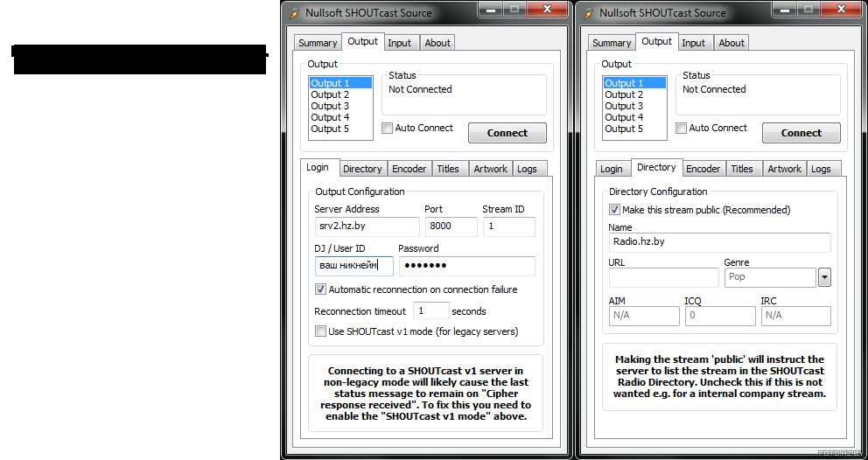Image resolution: width=868 pixels, height=460 pixels.
Task: Click the Genre field showing Pop
Action: 770,277
